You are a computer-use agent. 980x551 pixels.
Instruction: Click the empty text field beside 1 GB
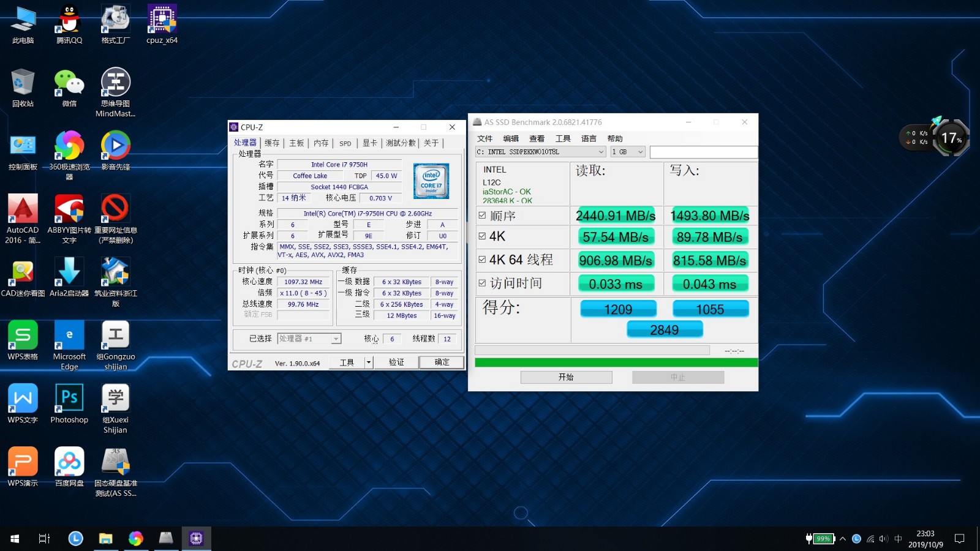(x=704, y=152)
